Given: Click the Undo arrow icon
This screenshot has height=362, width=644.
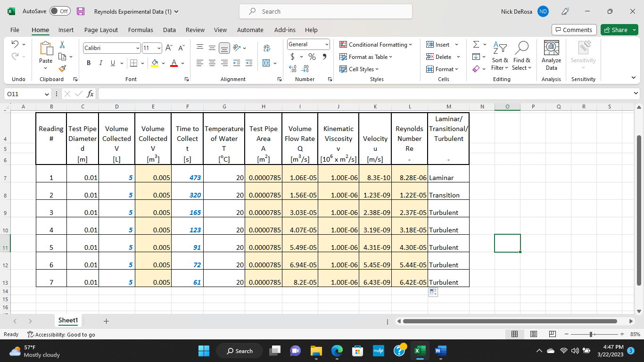Looking at the screenshot, I should pos(15,44).
